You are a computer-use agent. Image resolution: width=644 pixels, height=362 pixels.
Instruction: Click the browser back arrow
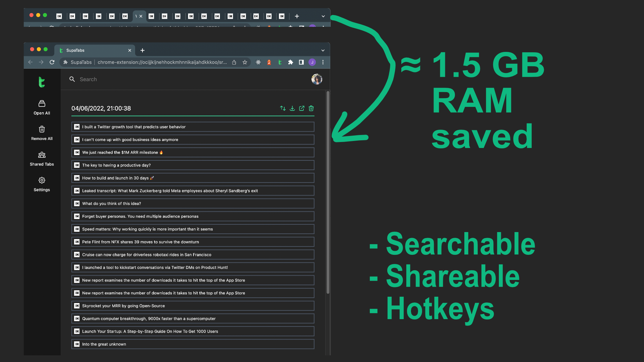(x=31, y=62)
